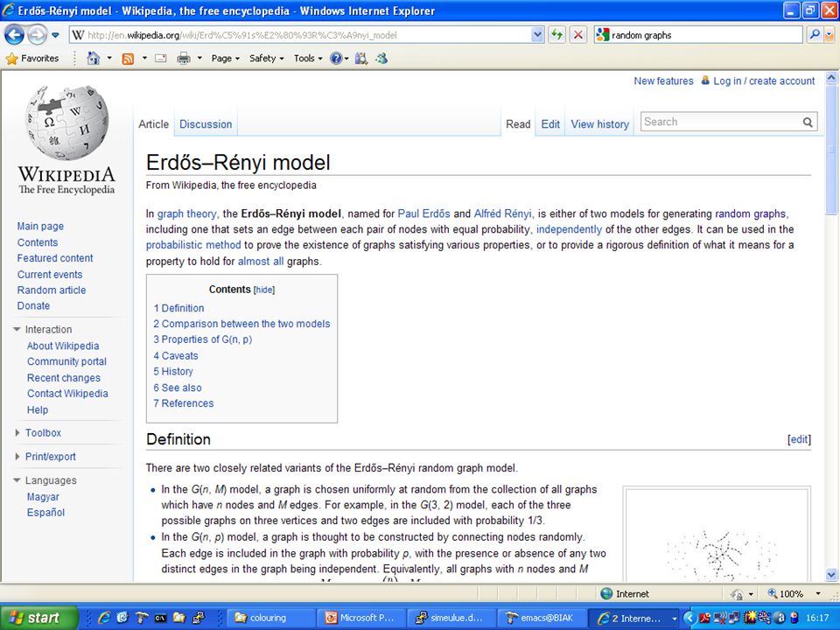Viewport: 840px width, 630px height.
Task: Click the Research icon in the command bar
Action: [x=361, y=59]
